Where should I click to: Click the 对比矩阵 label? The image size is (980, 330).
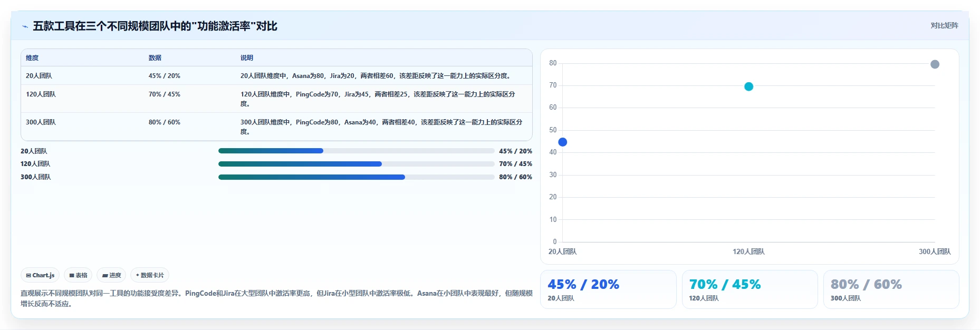coord(944,25)
